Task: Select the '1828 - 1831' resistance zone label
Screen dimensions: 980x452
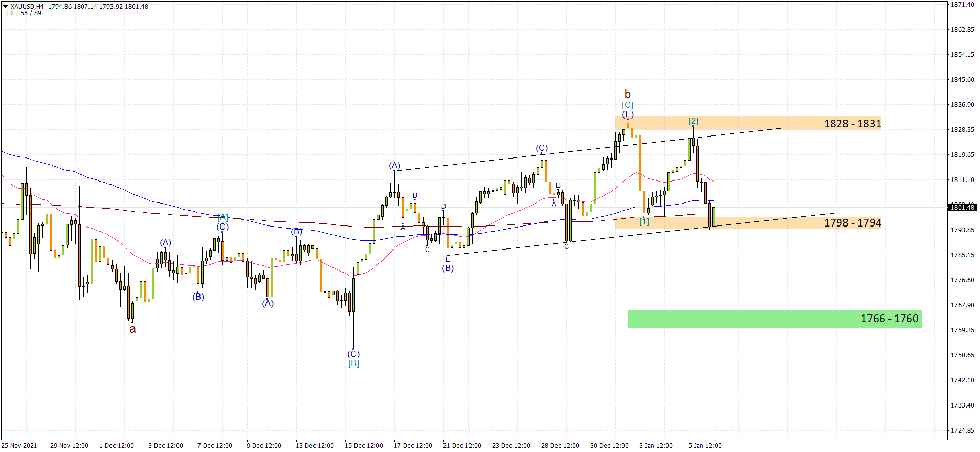Action: coord(852,123)
